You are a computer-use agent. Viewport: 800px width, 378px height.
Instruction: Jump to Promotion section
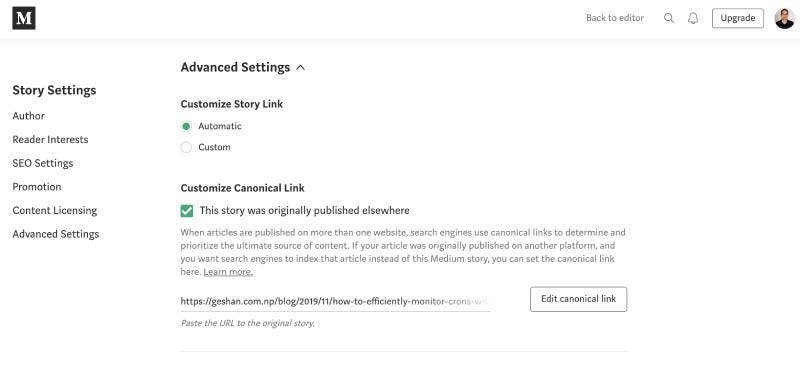[x=37, y=187]
